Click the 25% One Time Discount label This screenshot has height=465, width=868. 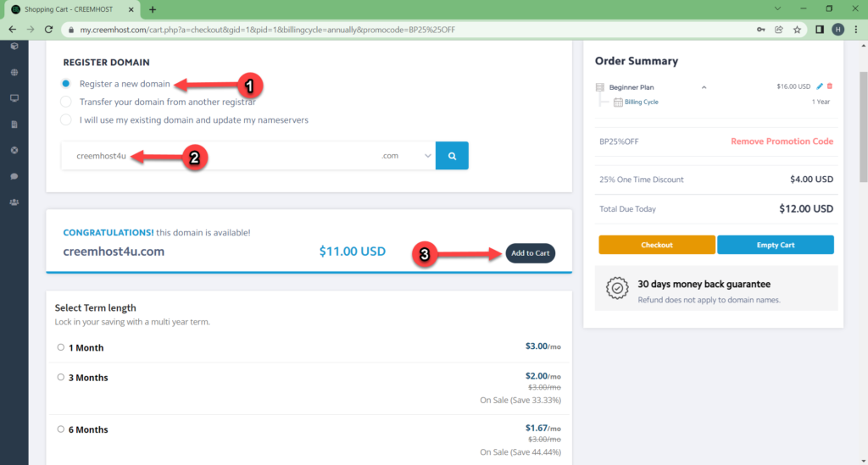[641, 180]
